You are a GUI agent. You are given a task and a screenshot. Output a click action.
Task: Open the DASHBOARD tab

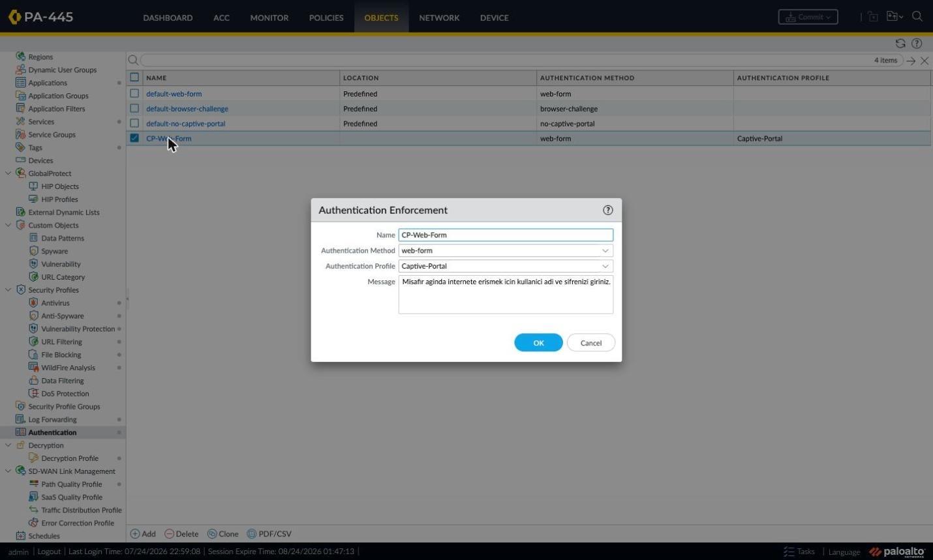pos(168,18)
